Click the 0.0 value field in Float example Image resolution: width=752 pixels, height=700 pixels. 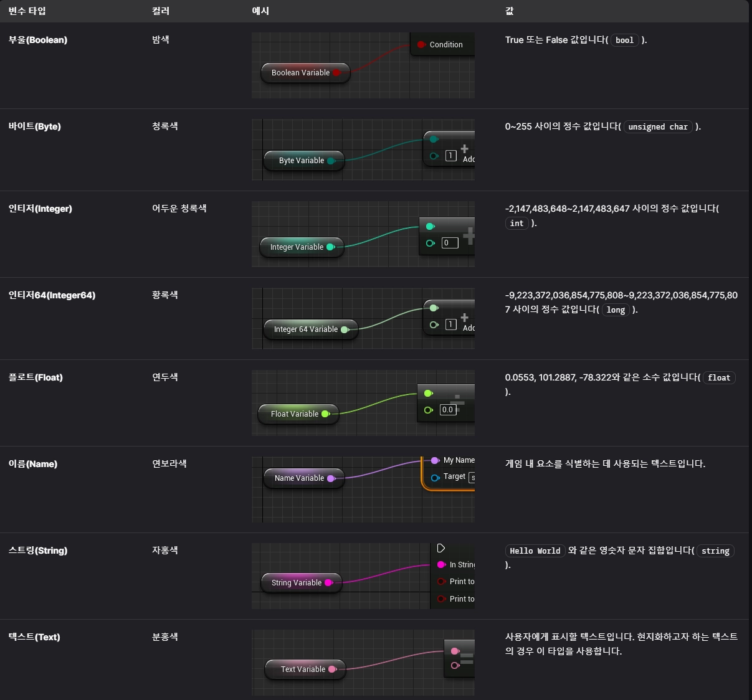448,410
